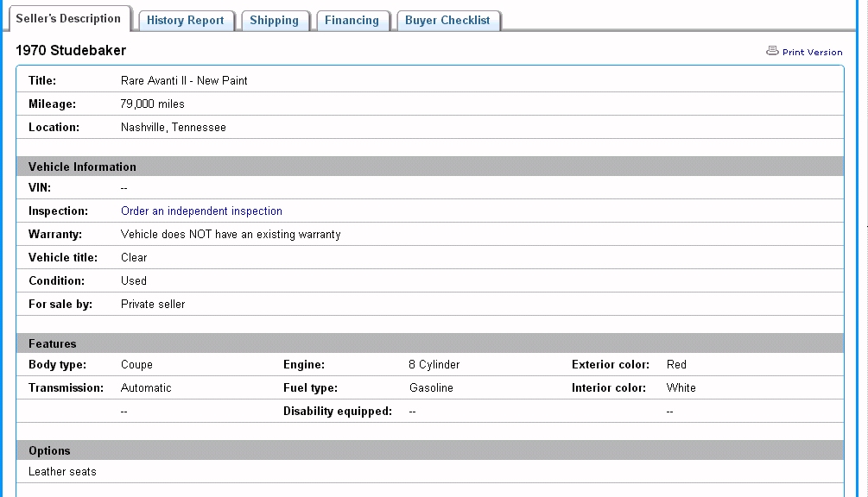Click the Location label

click(54, 127)
